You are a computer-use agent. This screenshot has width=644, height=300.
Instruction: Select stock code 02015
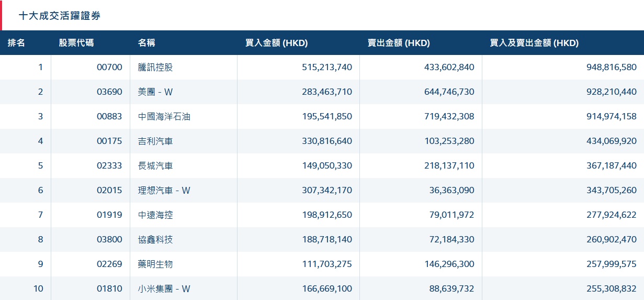[x=109, y=190]
